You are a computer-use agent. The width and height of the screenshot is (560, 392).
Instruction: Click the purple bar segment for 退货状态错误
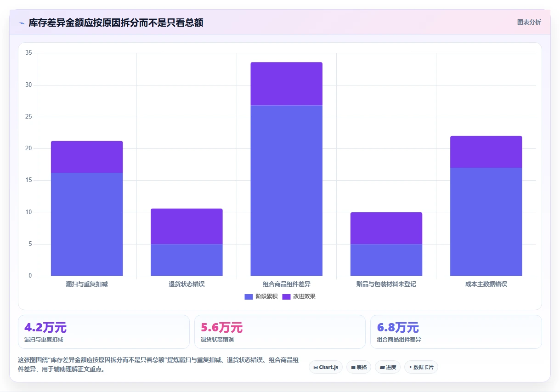[x=187, y=226]
